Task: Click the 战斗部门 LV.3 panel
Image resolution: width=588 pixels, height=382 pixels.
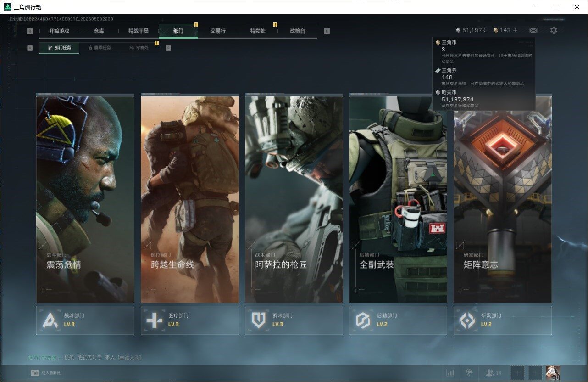Action: [85, 320]
